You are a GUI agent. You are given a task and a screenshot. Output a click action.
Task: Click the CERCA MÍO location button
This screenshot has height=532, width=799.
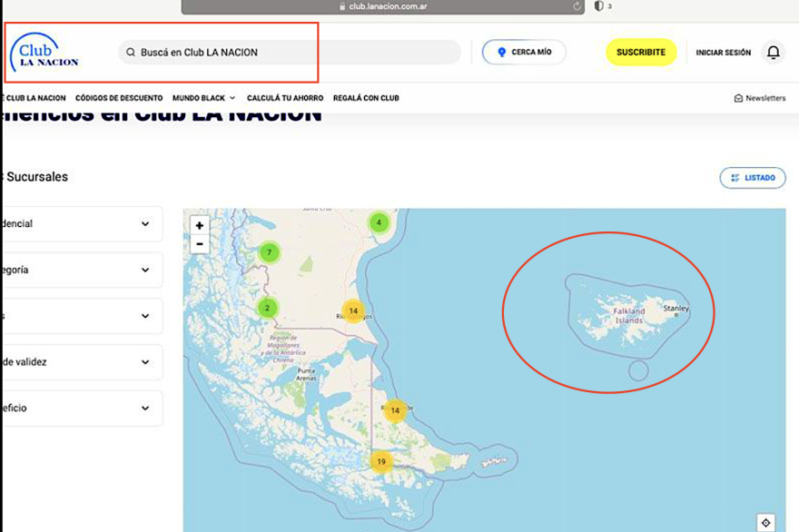tap(524, 53)
